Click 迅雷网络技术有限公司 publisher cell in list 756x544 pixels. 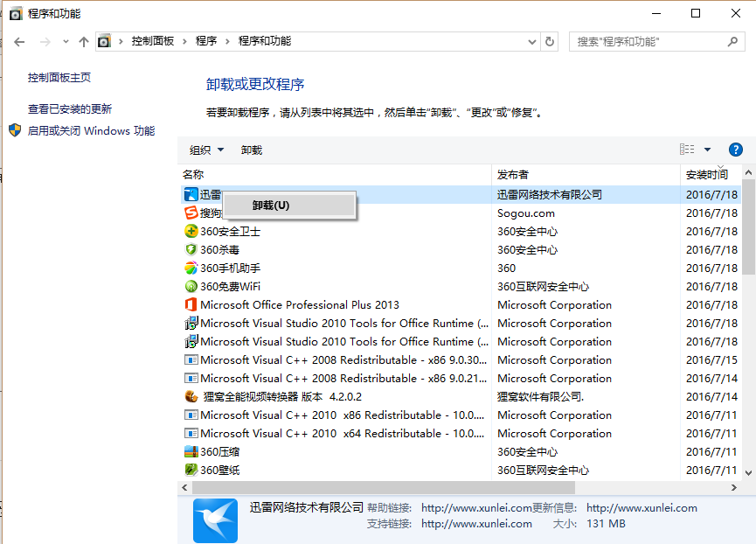[550, 195]
